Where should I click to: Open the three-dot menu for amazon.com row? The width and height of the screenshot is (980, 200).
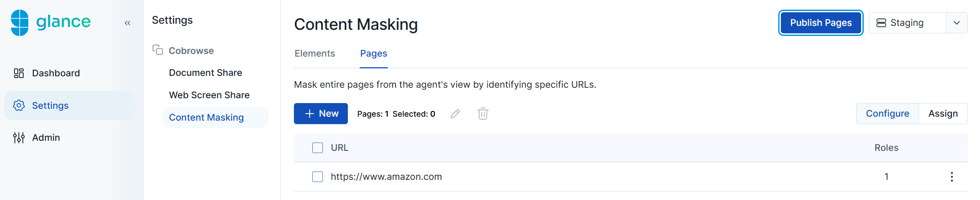(951, 177)
